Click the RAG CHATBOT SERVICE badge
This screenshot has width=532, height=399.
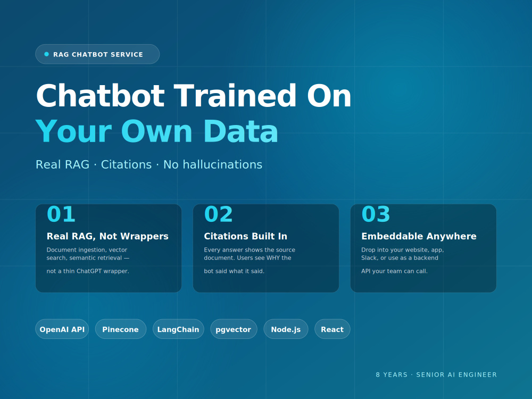(x=97, y=54)
